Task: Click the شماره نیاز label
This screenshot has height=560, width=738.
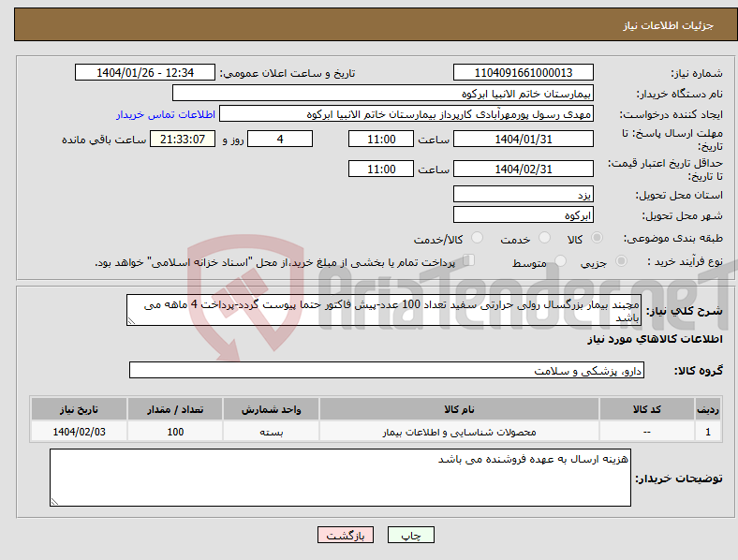Action: coord(697,73)
